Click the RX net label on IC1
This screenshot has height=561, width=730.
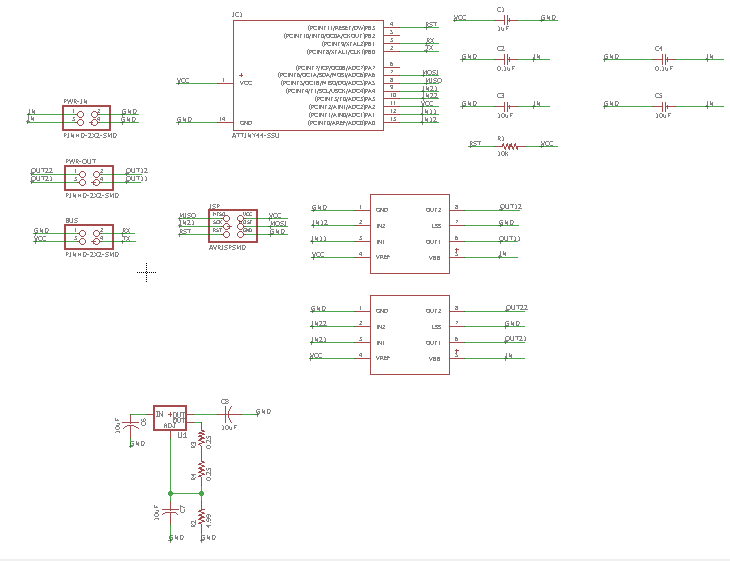coord(430,41)
